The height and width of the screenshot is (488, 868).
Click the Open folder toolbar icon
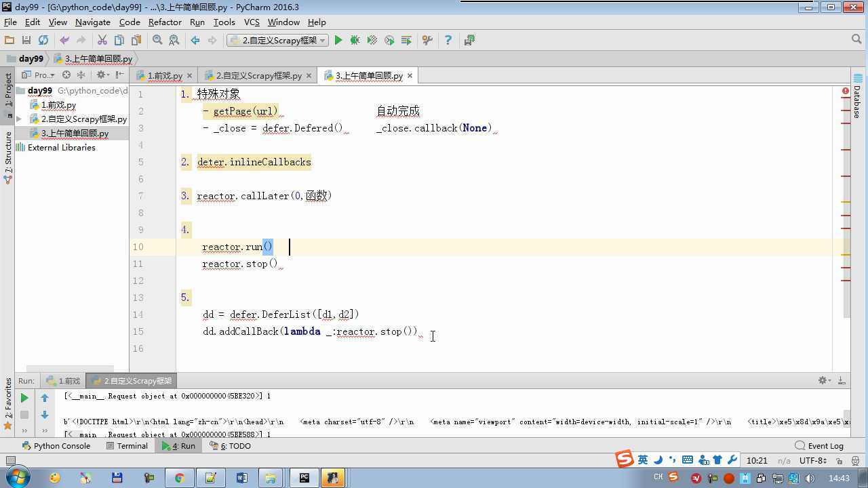tap(9, 41)
